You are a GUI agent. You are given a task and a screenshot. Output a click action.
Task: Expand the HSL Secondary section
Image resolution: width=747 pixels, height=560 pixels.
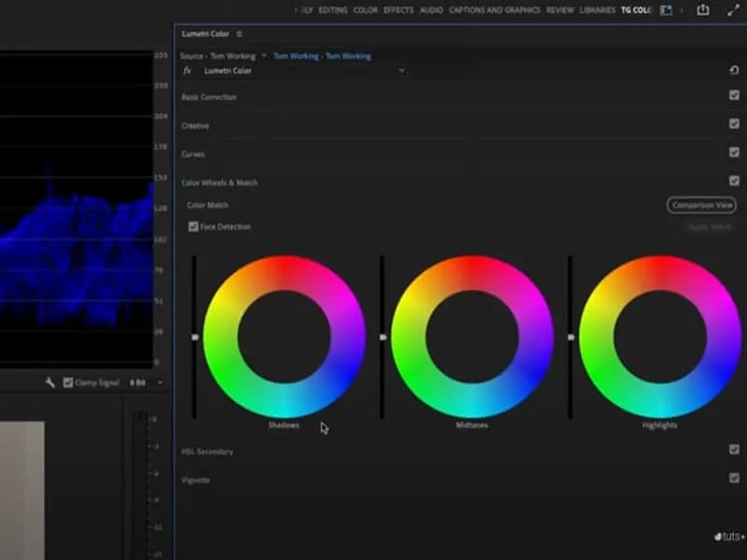coord(207,452)
